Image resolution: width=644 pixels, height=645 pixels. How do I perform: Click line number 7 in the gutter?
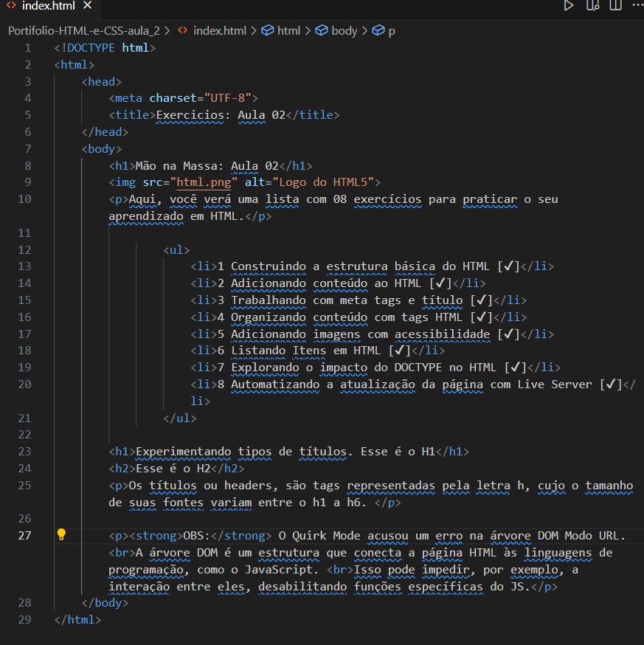click(27, 149)
